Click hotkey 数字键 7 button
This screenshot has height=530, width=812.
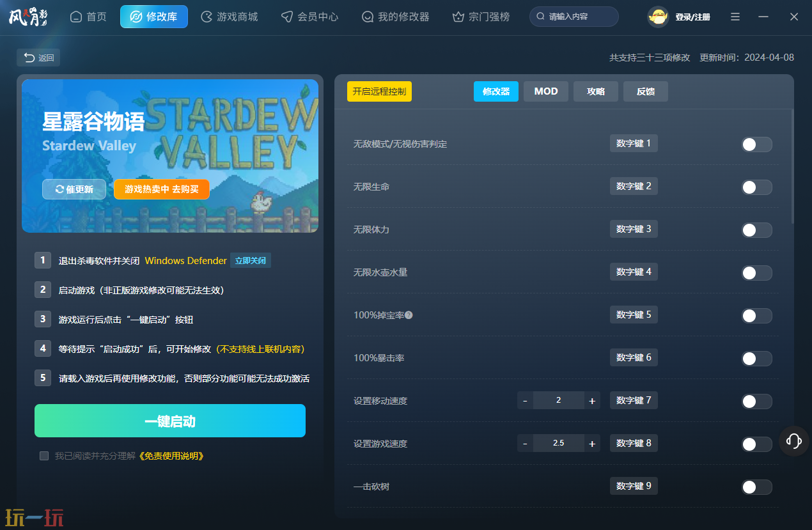tap(634, 400)
